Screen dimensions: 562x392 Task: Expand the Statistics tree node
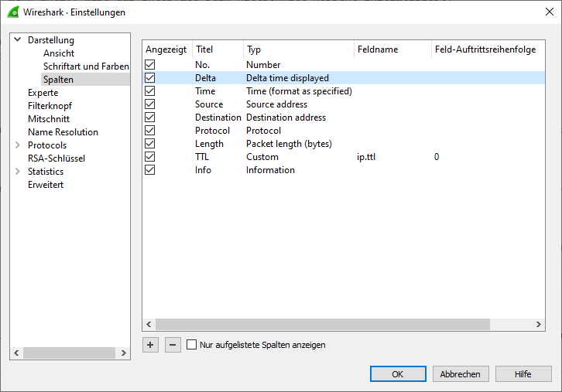tap(18, 172)
